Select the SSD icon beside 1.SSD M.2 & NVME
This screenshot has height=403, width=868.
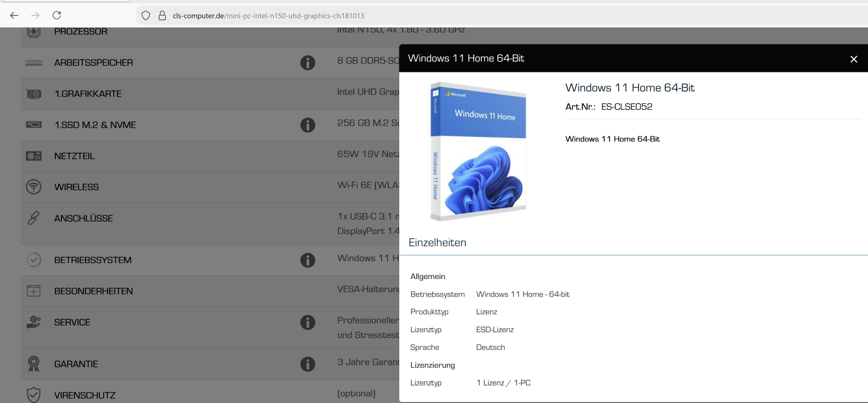[34, 125]
